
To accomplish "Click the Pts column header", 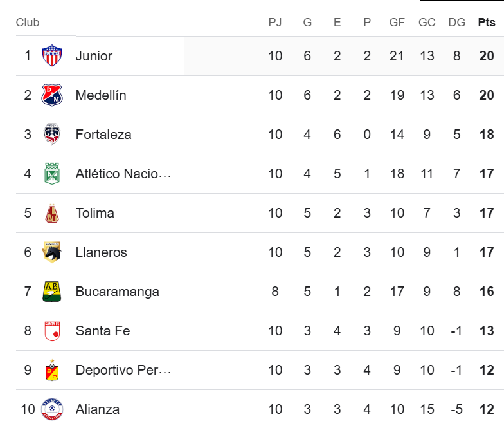I will (x=486, y=23).
